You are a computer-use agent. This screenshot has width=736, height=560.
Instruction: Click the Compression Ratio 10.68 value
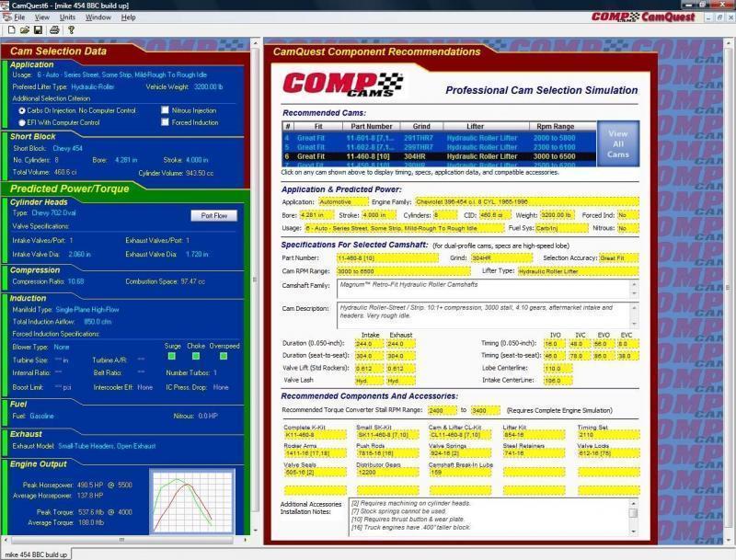[76, 282]
